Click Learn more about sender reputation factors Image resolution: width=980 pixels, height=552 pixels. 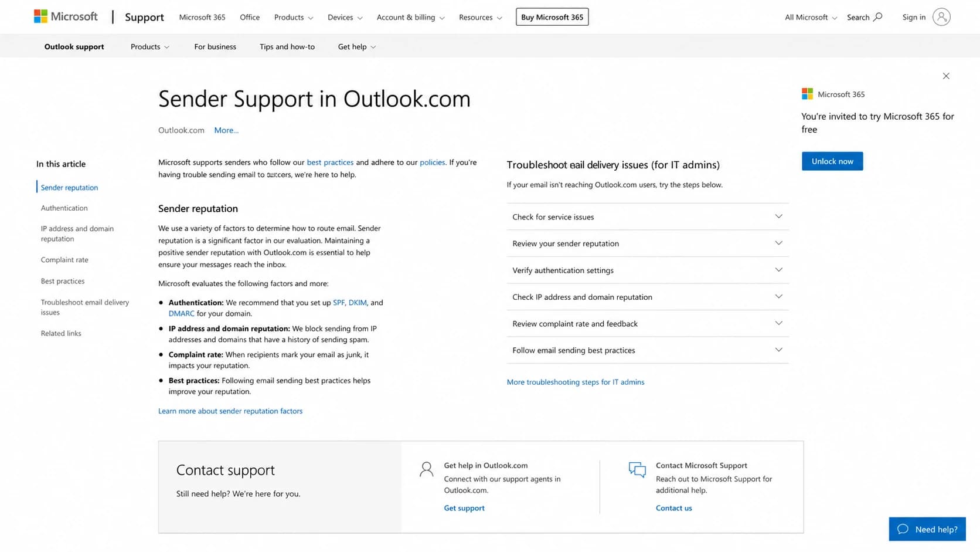tap(230, 411)
